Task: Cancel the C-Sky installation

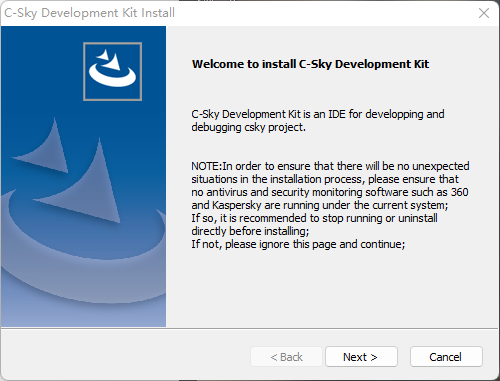Action: pyautogui.click(x=446, y=357)
